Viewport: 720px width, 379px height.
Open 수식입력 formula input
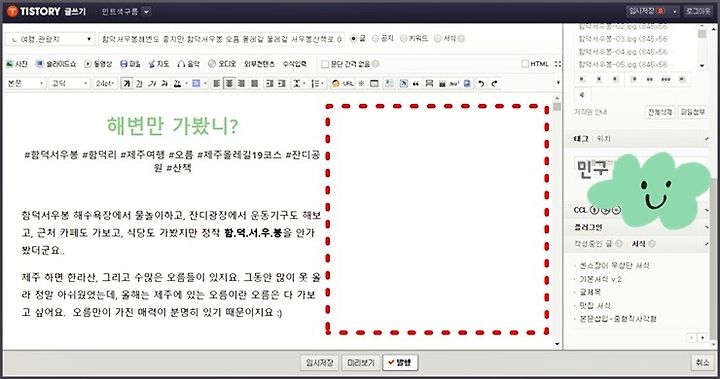pyautogui.click(x=294, y=64)
